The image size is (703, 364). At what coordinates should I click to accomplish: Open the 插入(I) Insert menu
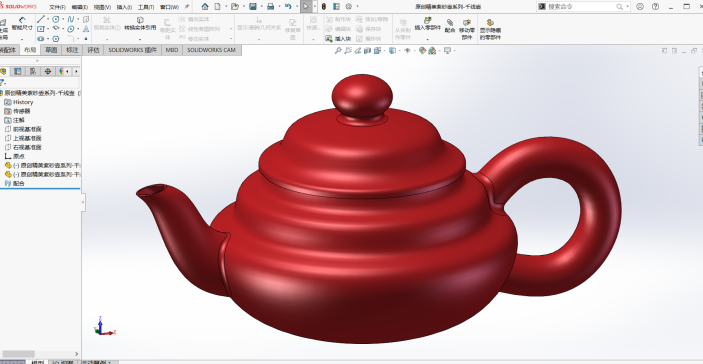(124, 7)
